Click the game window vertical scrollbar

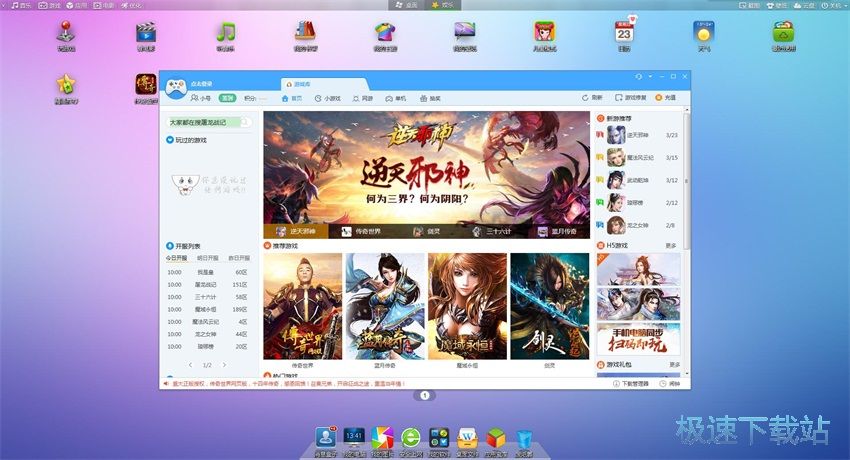click(x=687, y=182)
